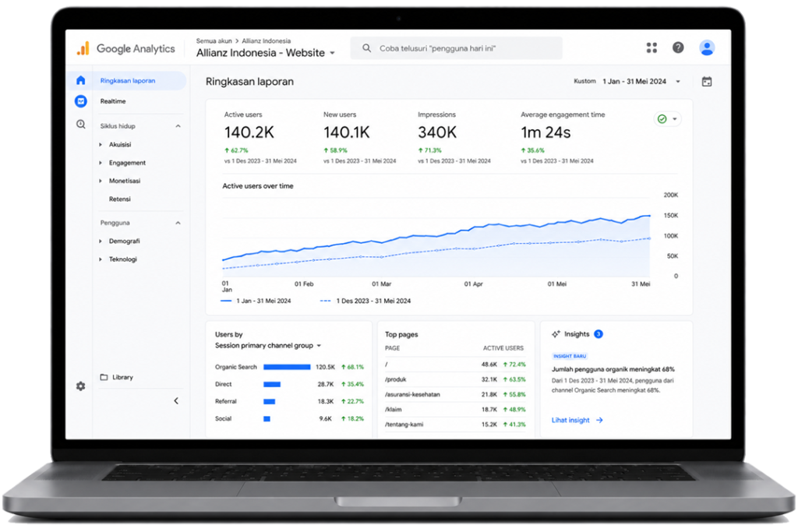This screenshot has height=532, width=798.
Task: Click the PAGE column header
Action: (x=392, y=348)
